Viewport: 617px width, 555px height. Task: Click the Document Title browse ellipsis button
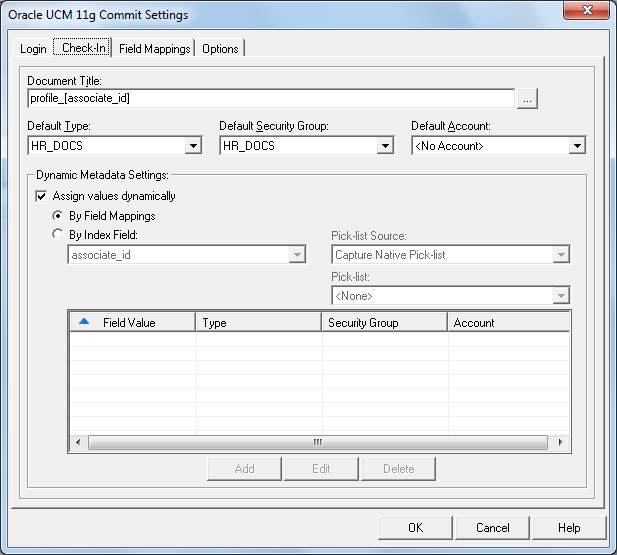pos(529,98)
